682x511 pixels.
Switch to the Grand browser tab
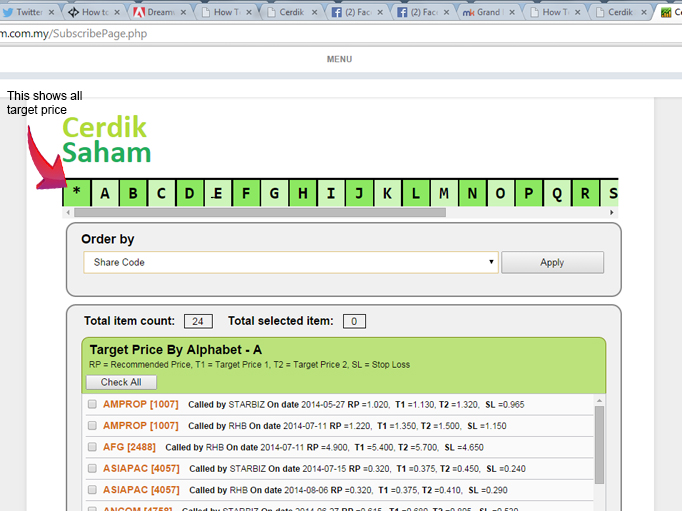pos(487,13)
